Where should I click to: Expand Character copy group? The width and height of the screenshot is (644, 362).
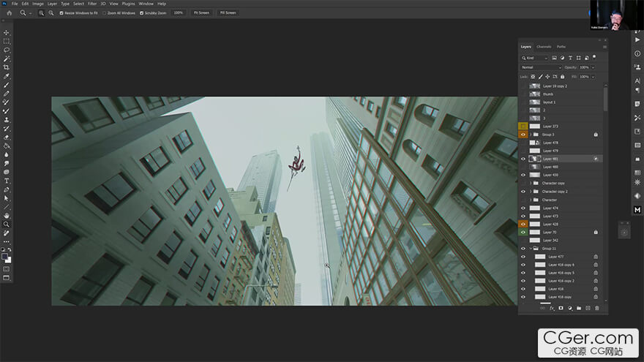click(531, 184)
